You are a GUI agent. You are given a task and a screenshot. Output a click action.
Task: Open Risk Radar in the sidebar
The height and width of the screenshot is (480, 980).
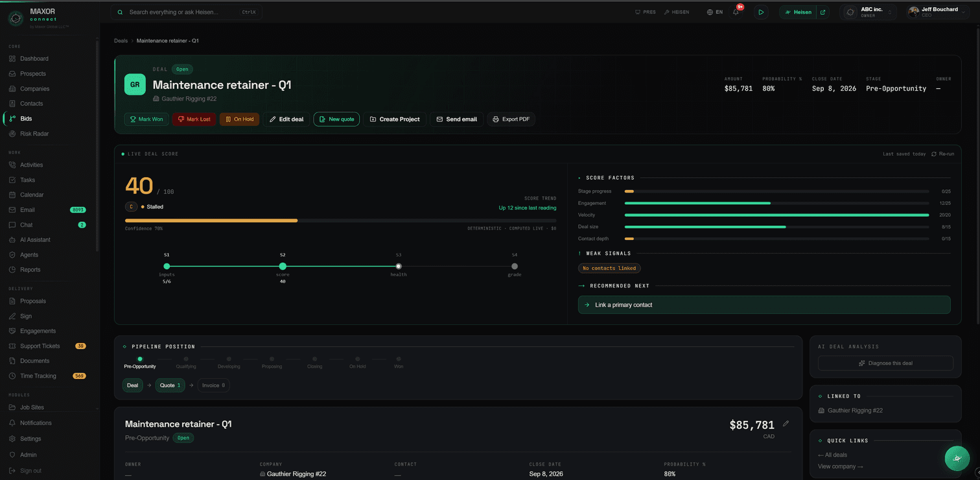click(34, 134)
